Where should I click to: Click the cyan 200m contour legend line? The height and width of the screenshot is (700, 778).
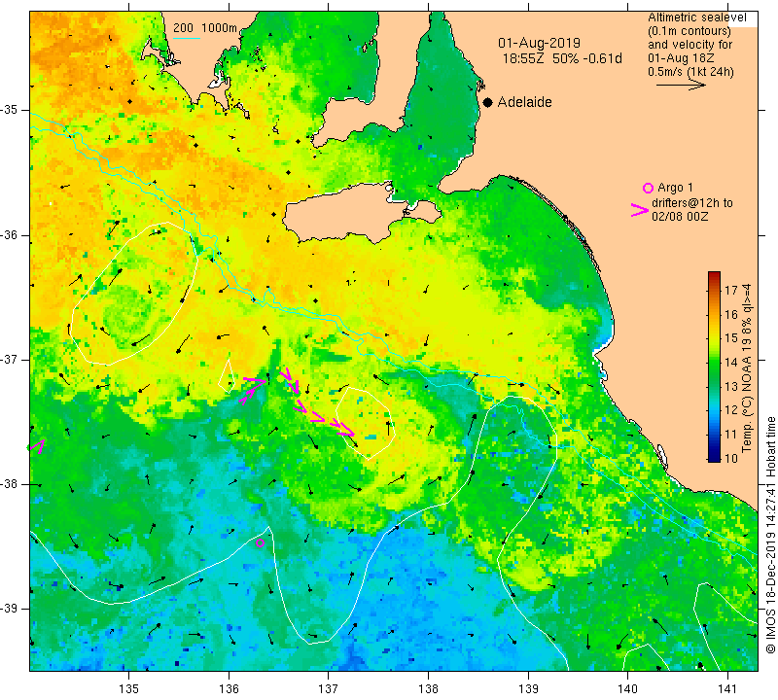click(187, 38)
